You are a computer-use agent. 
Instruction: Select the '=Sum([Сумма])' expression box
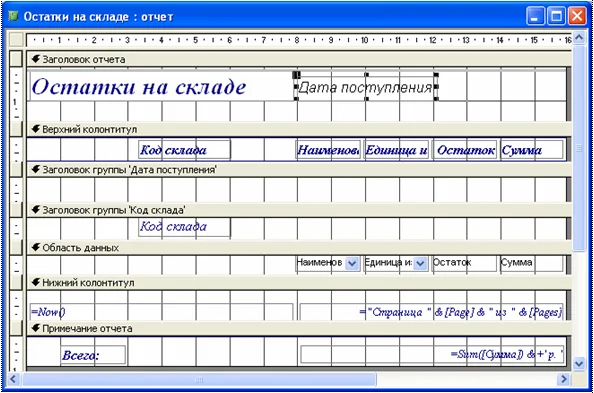tap(432, 355)
